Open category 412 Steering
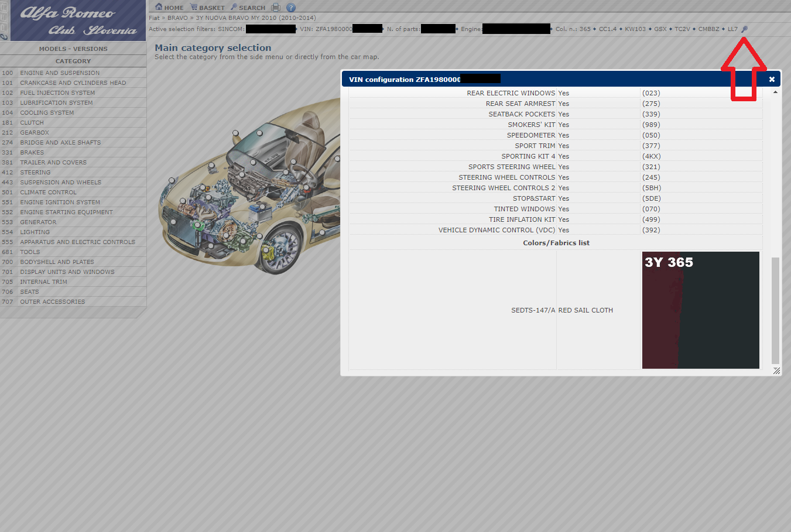Viewport: 791px width, 532px height. (73, 172)
